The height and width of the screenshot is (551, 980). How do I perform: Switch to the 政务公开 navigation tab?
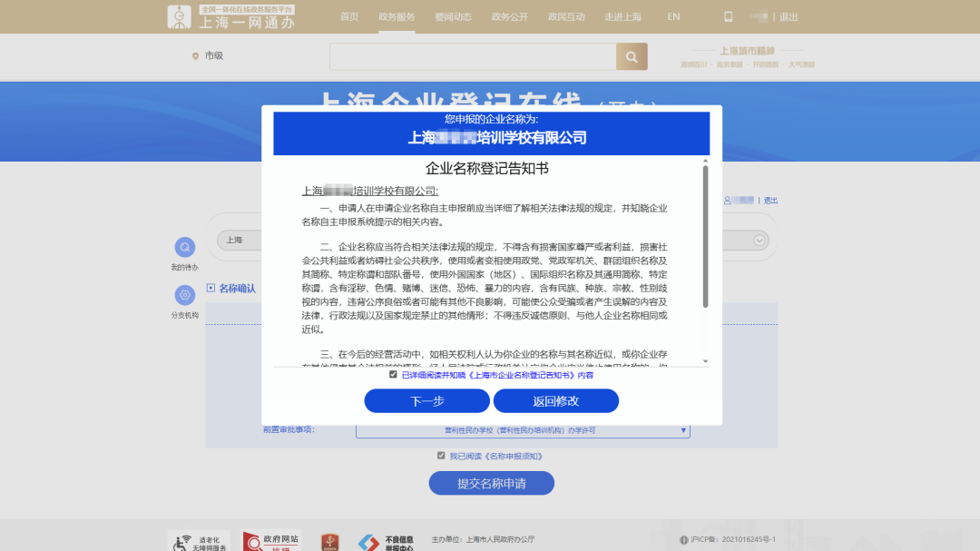point(509,16)
